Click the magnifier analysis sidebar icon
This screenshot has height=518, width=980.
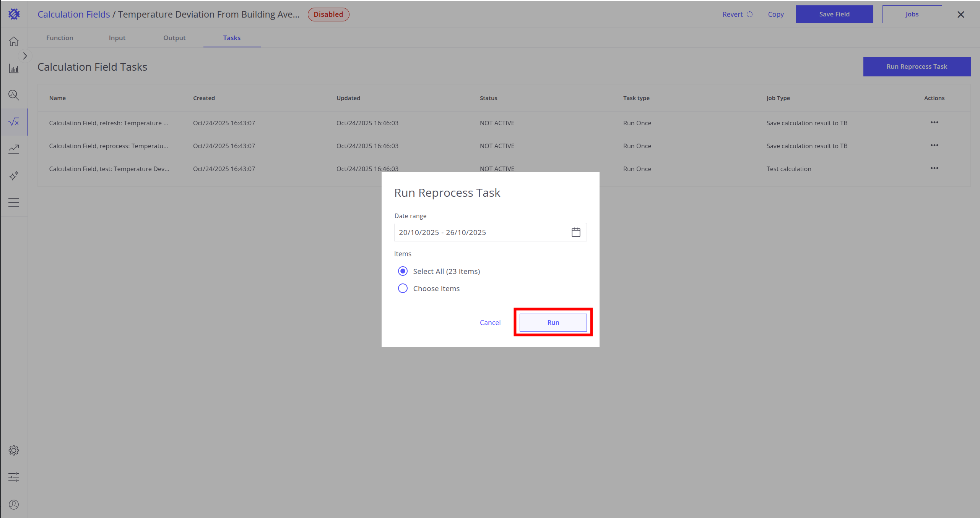pos(14,95)
